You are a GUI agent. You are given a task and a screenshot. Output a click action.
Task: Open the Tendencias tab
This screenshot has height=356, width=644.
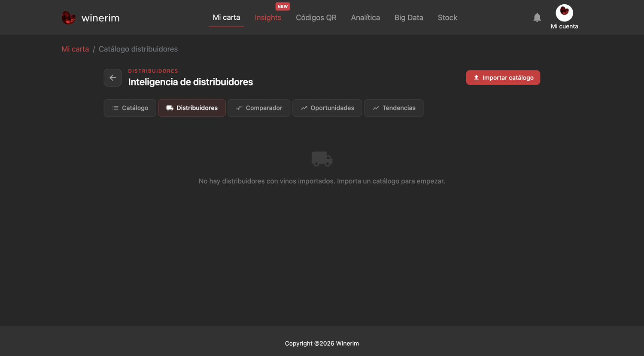394,108
